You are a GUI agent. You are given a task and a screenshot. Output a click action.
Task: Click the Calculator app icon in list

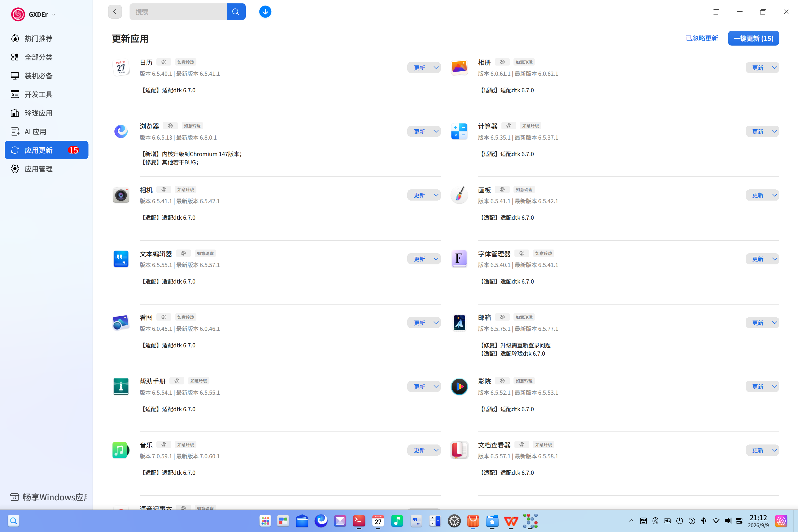coord(459,131)
